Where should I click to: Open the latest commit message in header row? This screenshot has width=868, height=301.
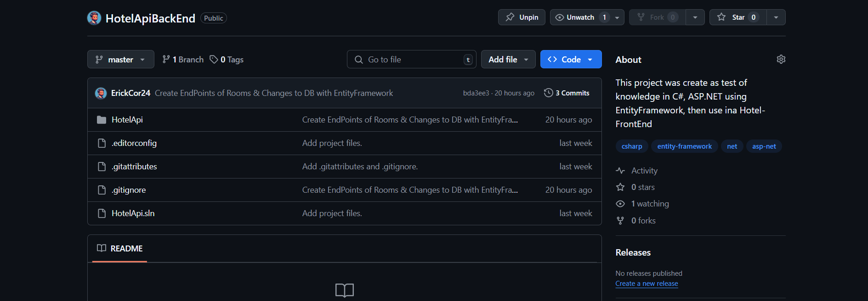(274, 93)
